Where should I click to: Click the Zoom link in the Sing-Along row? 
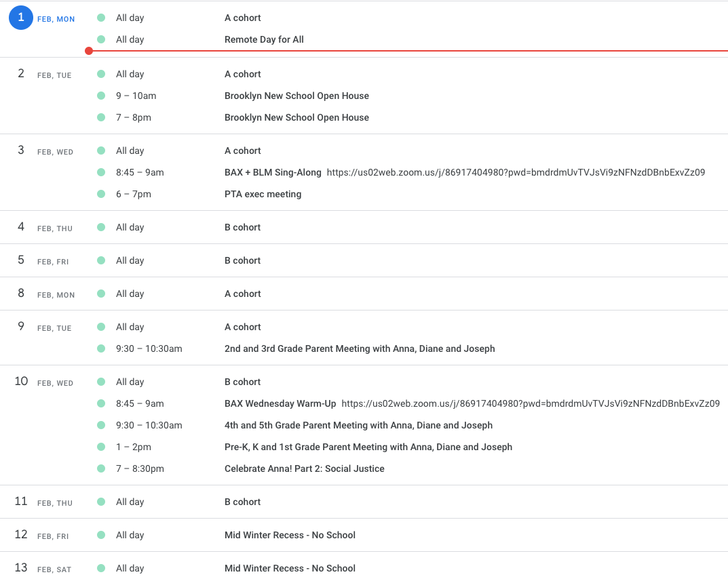[516, 172]
